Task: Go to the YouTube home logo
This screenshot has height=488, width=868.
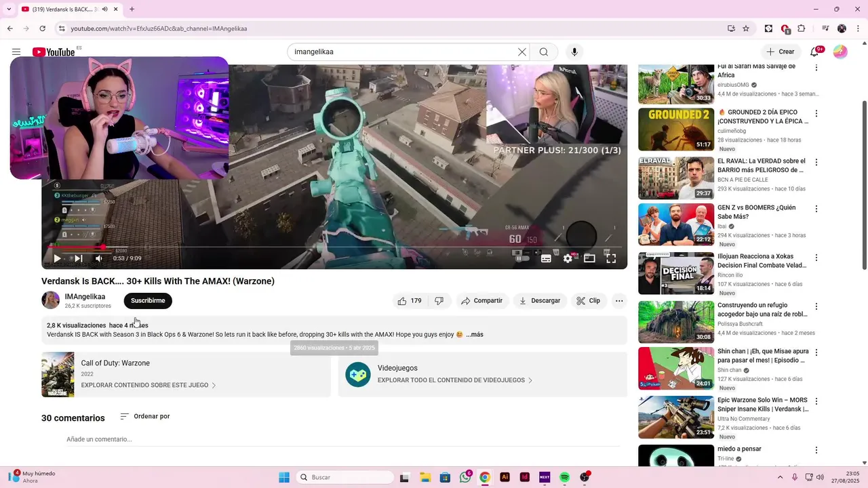Action: tap(54, 52)
